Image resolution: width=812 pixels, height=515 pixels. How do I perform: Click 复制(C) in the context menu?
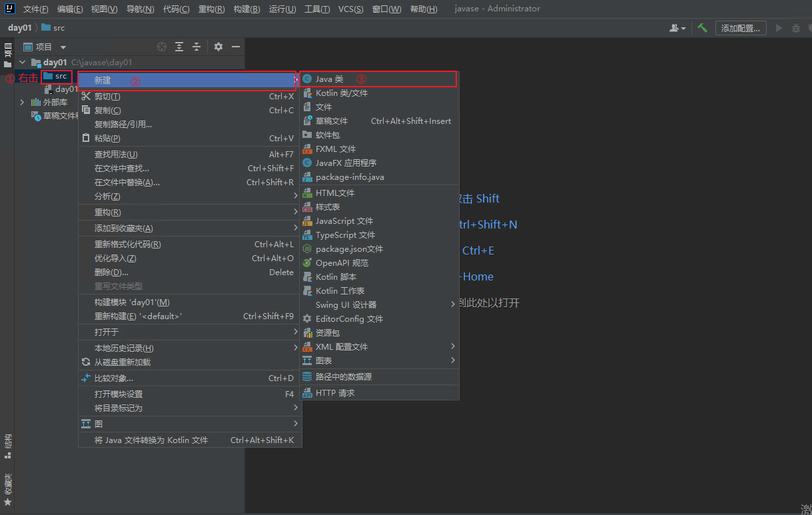tap(190, 110)
